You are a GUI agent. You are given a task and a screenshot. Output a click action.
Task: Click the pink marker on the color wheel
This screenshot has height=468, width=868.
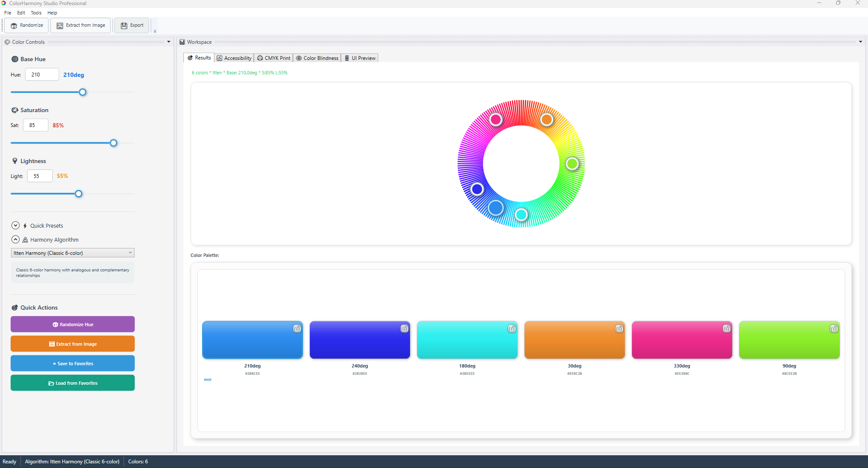(495, 120)
